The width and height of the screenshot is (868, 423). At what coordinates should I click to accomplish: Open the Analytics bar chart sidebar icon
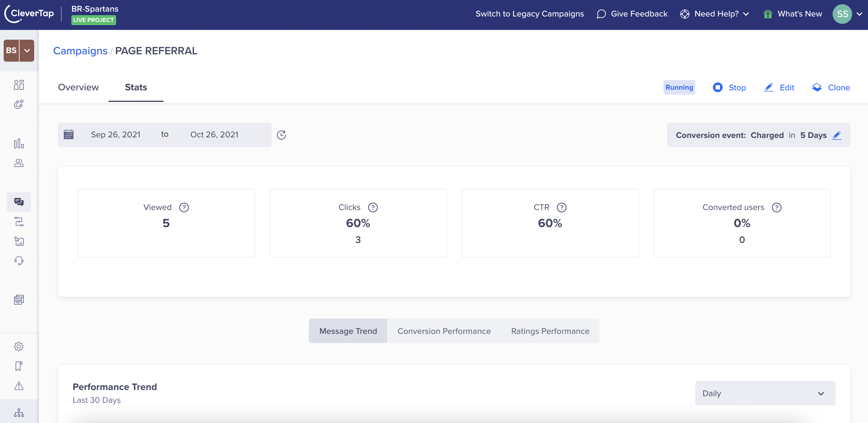coord(19,143)
